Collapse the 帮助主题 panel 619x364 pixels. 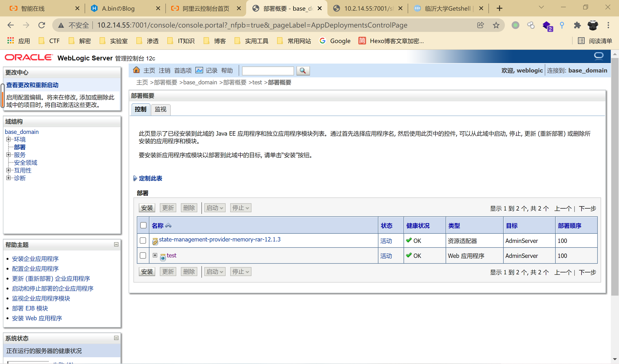pyautogui.click(x=116, y=244)
